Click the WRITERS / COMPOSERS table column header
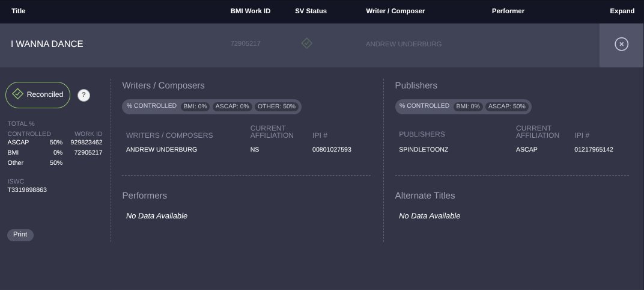 coord(169,135)
